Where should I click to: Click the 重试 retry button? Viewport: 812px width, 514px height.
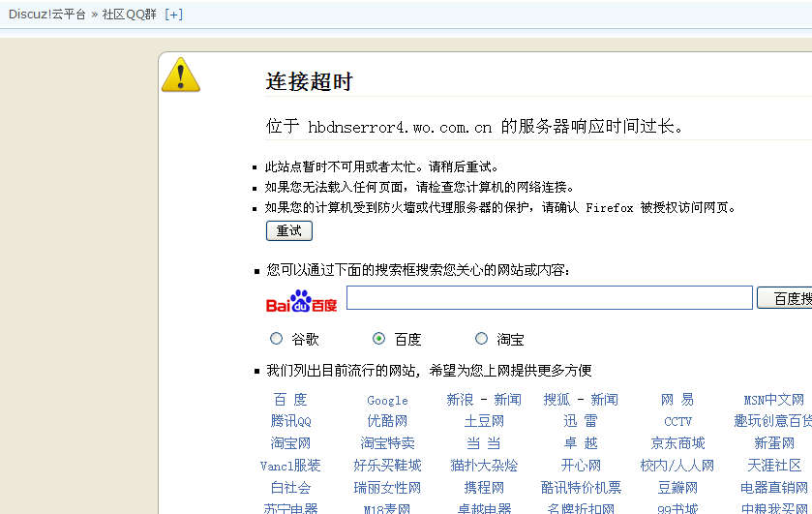(x=289, y=230)
